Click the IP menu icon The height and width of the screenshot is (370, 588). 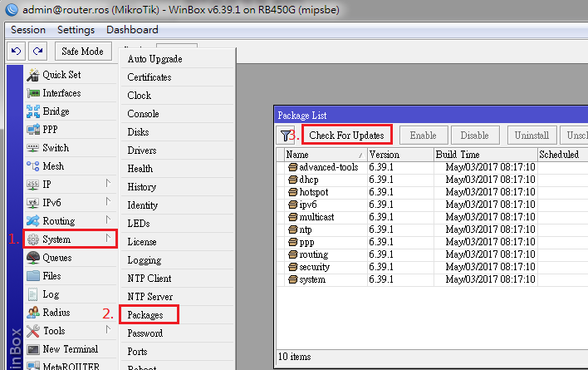[33, 185]
